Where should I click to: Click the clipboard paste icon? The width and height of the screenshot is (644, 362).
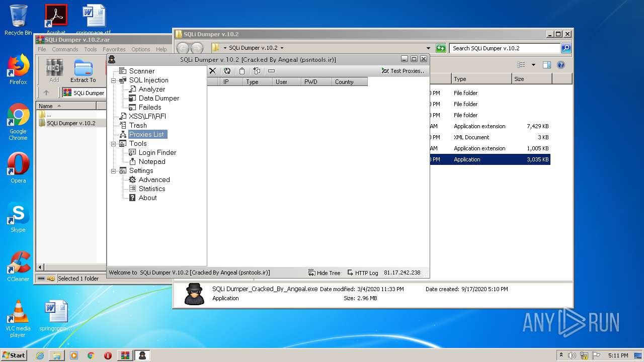point(242,71)
